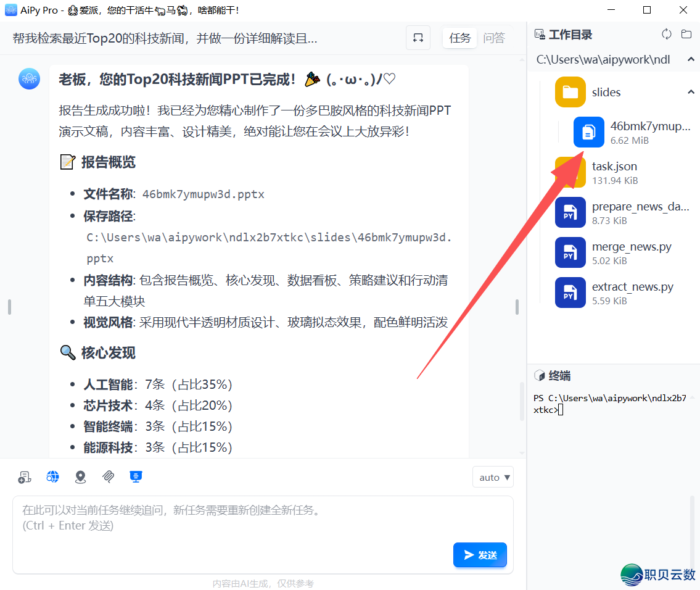Toggle the presentation slides mode icon
The width and height of the screenshot is (700, 590).
(x=136, y=476)
